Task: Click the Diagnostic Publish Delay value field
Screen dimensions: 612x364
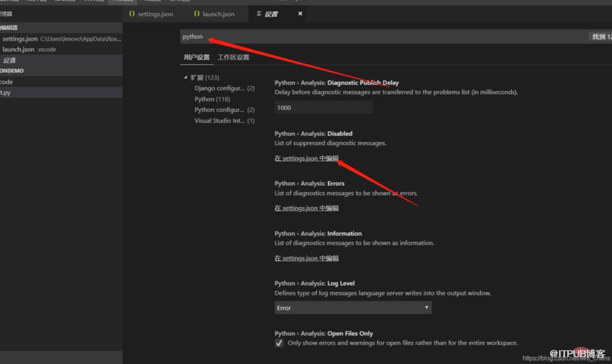Action: 324,107
